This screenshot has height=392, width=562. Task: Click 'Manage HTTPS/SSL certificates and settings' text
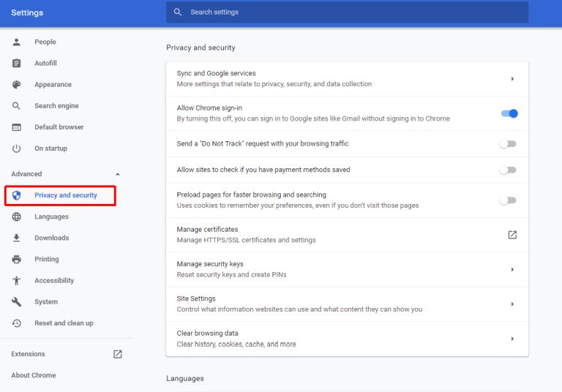pyautogui.click(x=246, y=240)
